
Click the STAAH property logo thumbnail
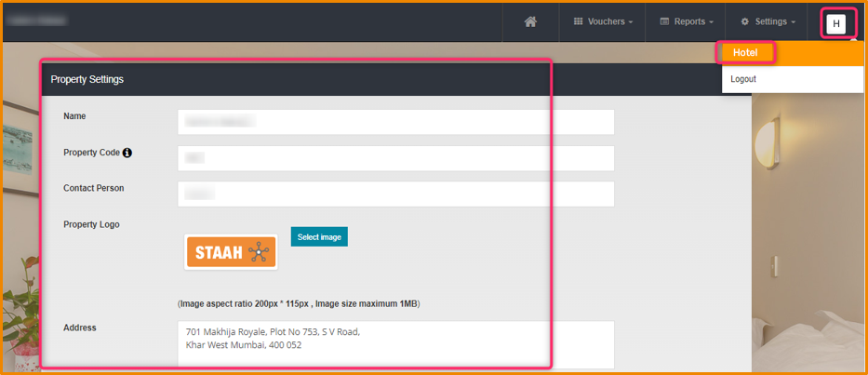[x=231, y=252]
